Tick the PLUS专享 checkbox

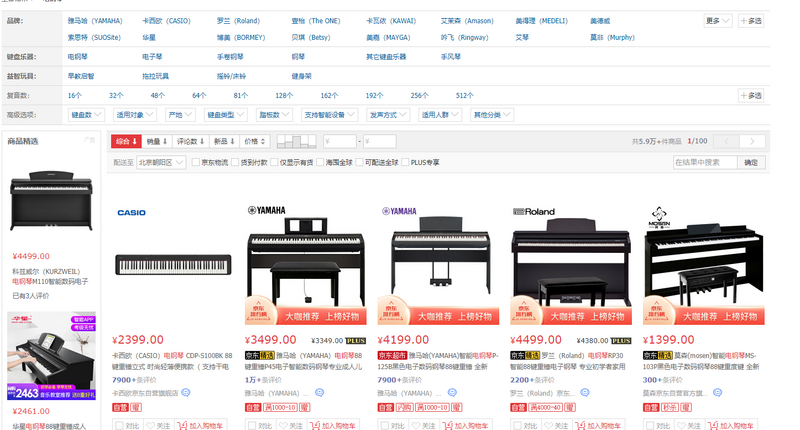405,162
